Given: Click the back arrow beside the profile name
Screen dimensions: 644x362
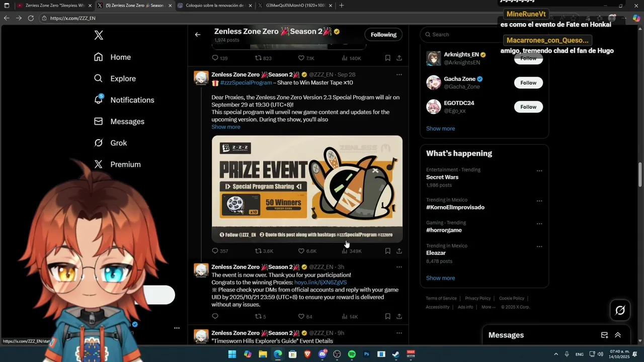Looking at the screenshot, I should [x=198, y=35].
